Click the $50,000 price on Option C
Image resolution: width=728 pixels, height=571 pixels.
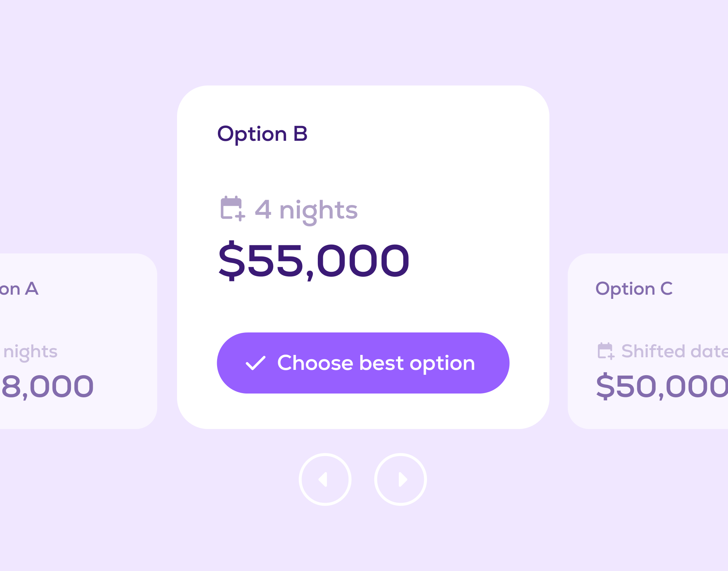(662, 386)
